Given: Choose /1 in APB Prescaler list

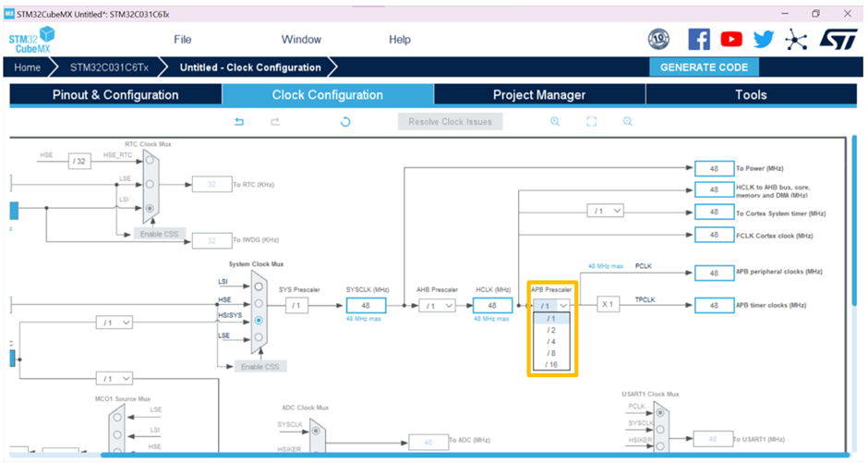Looking at the screenshot, I should point(551,319).
